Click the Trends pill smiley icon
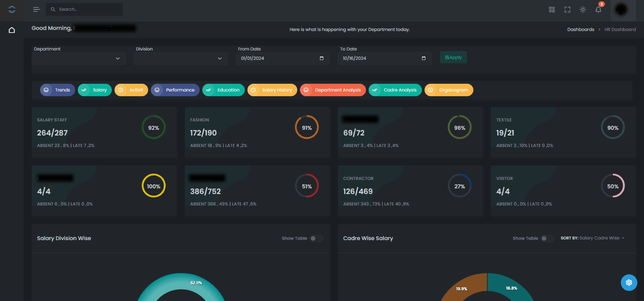The image size is (644, 301). pyautogui.click(x=46, y=90)
